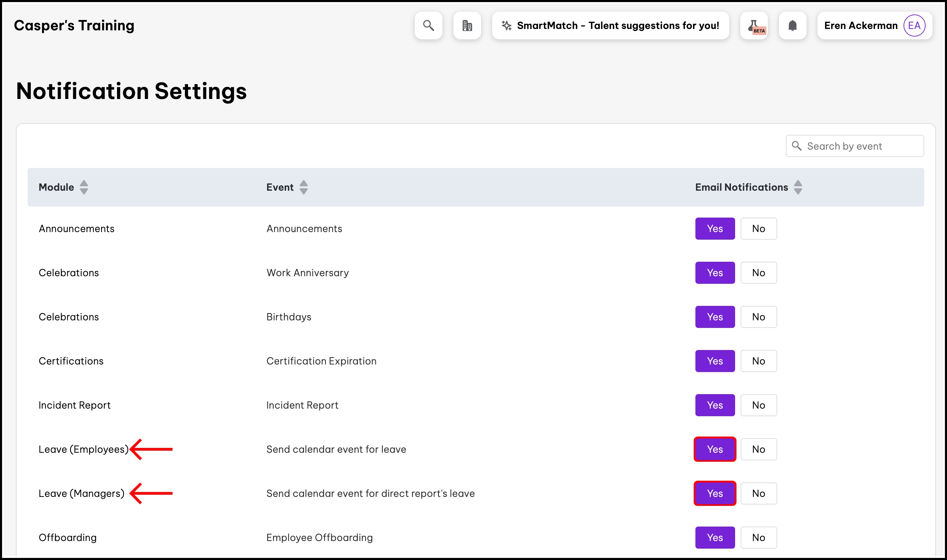Sort by Event column arrows
The height and width of the screenshot is (560, 947).
[304, 187]
